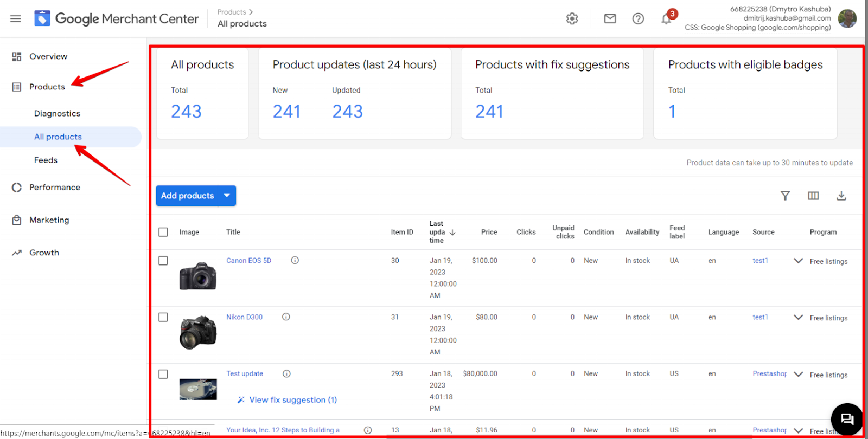
Task: Click the info icon beside Nikon D300
Action: [286, 317]
